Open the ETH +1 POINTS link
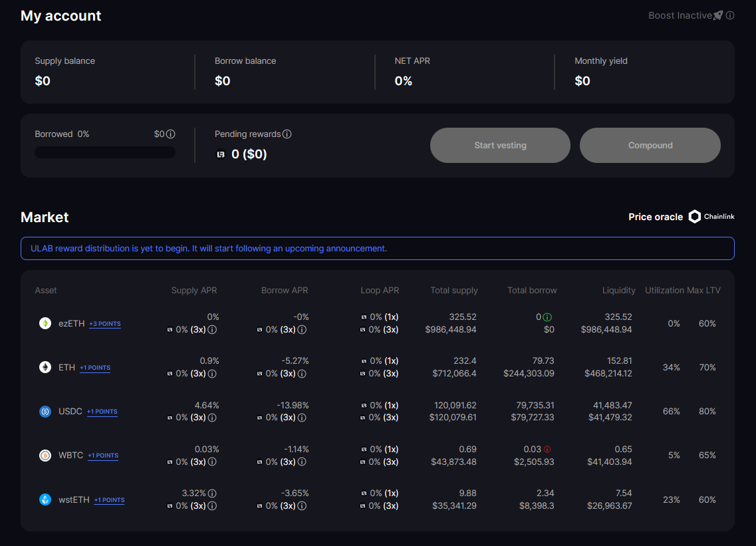This screenshot has height=546, width=756. point(95,368)
